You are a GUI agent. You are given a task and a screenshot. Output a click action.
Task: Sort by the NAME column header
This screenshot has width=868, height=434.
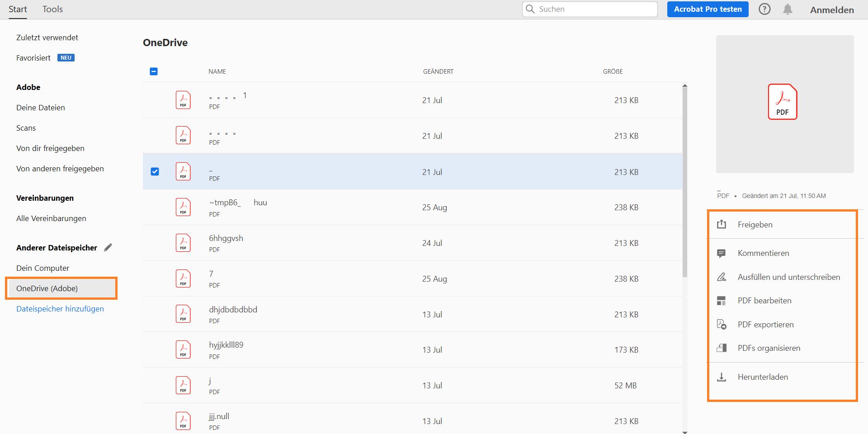click(217, 71)
